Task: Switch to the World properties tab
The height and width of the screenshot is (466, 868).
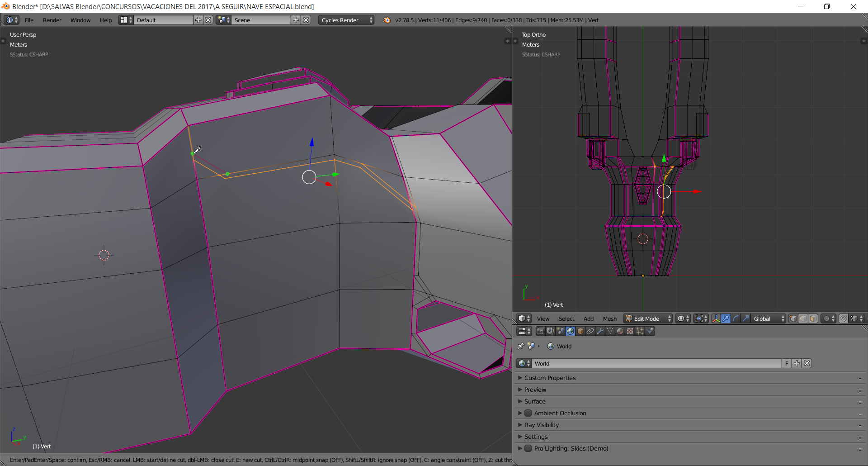Action: [571, 331]
